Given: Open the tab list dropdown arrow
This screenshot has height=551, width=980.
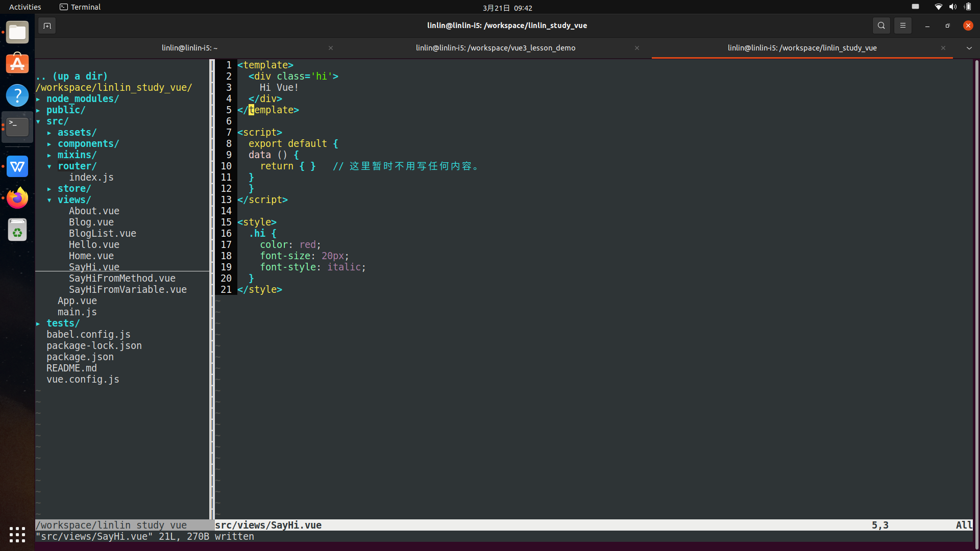Looking at the screenshot, I should pos(969,48).
